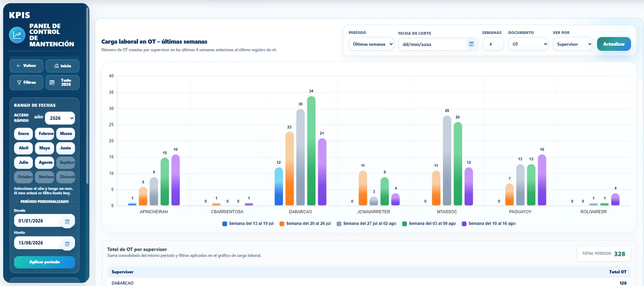Click the calendar icon in Fecha de corte
This screenshot has width=644, height=286.
pos(471,44)
